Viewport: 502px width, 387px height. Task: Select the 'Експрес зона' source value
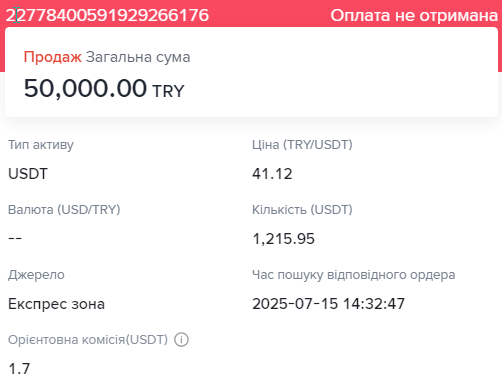pos(56,304)
